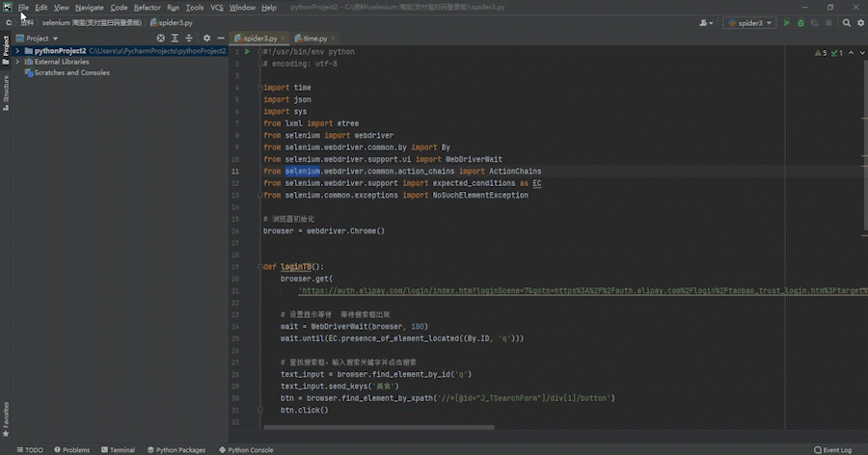Open the Event Log
This screenshot has width=868, height=455.
point(832,450)
